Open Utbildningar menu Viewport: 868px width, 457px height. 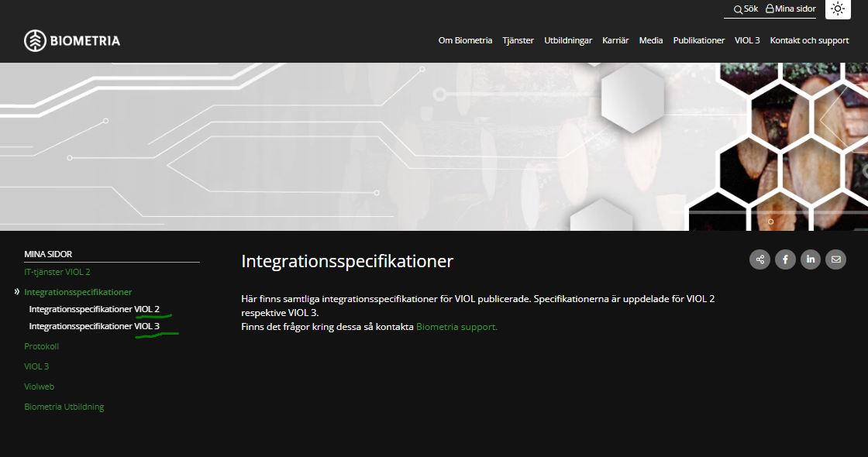tap(568, 40)
